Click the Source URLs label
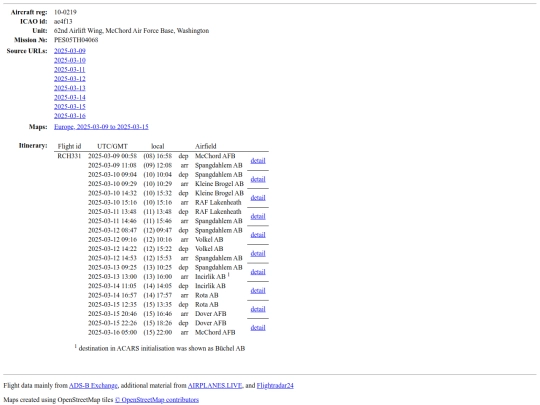Image resolution: width=540 pixels, height=405 pixels. tap(27, 51)
